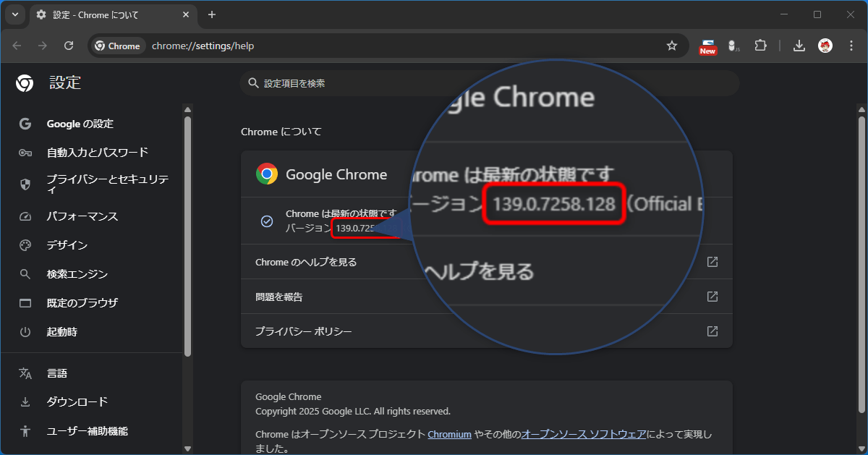The height and width of the screenshot is (455, 868).
Task: Open the tab search dropdown arrow
Action: click(x=14, y=14)
